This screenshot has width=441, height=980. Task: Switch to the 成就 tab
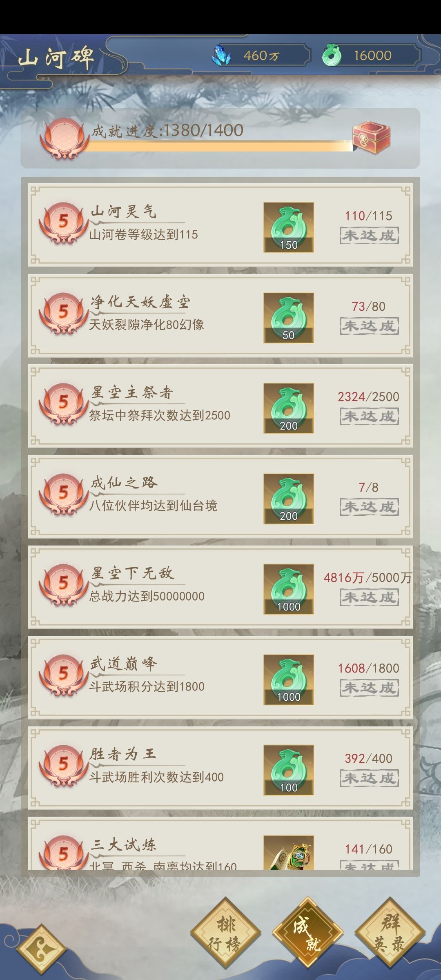(308, 933)
